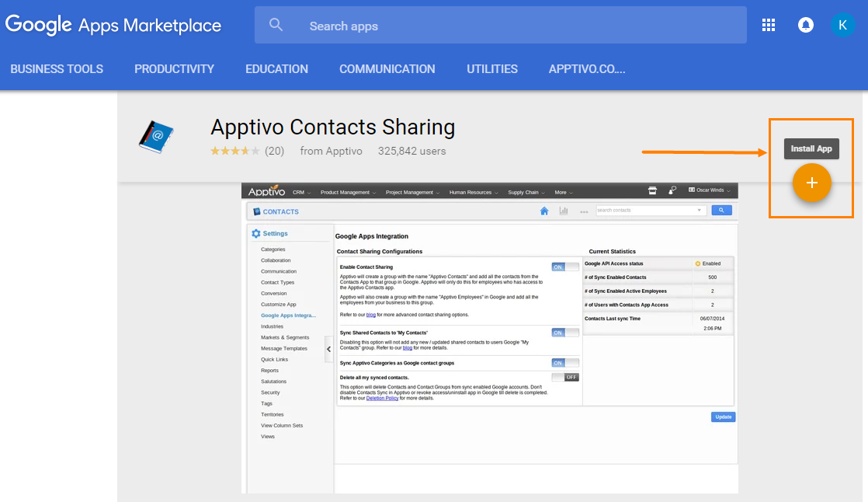Turn on Delete all my synced contacts
This screenshot has height=502, width=868.
point(565,377)
